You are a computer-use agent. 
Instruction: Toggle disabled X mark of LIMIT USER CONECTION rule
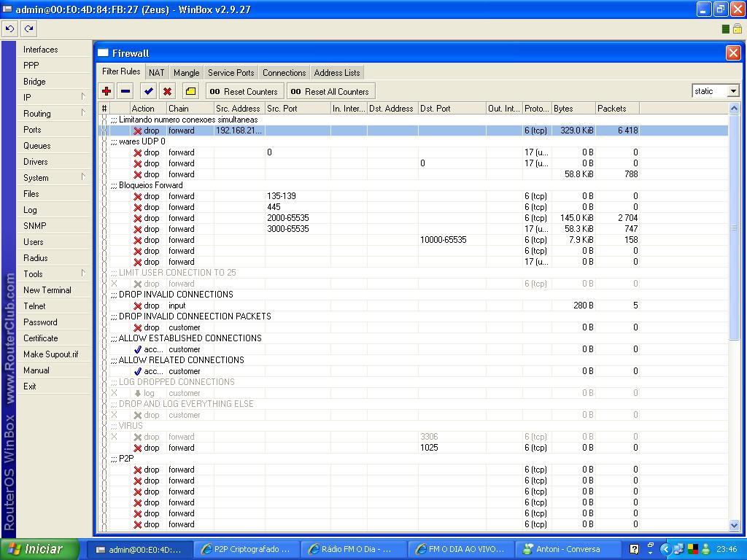coord(115,284)
